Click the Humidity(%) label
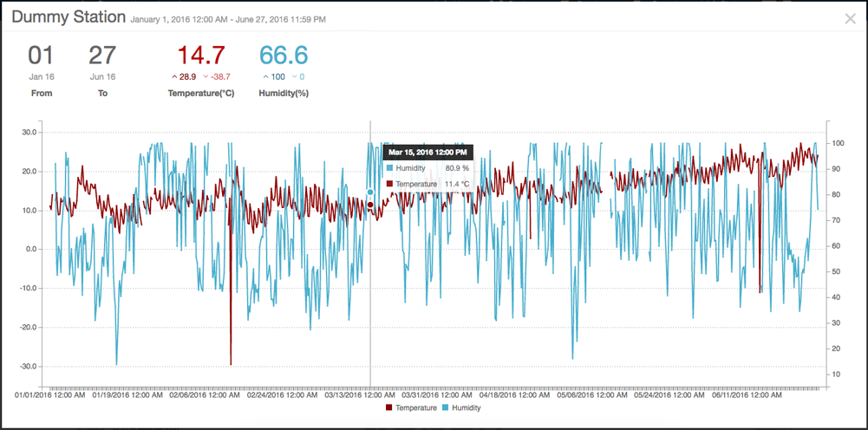The height and width of the screenshot is (430, 868). click(x=284, y=94)
